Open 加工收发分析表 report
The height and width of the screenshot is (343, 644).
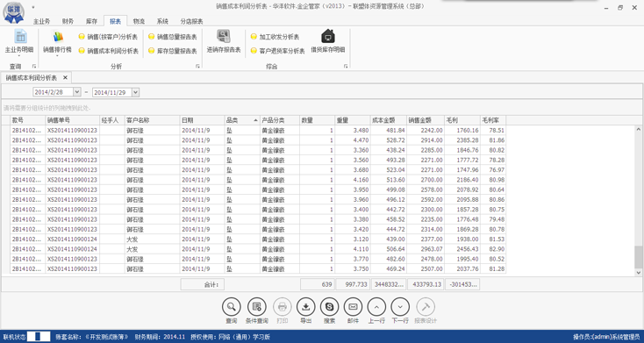click(x=275, y=37)
